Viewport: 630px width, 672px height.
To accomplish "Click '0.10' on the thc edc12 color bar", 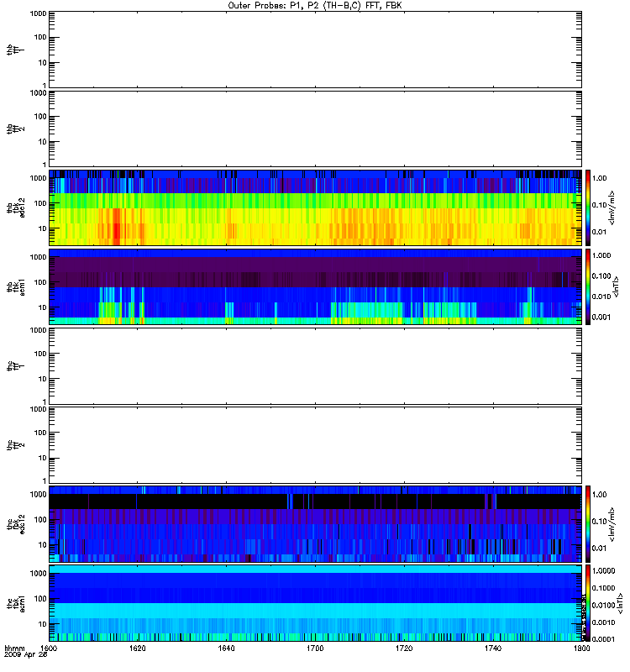I will tap(599, 522).
